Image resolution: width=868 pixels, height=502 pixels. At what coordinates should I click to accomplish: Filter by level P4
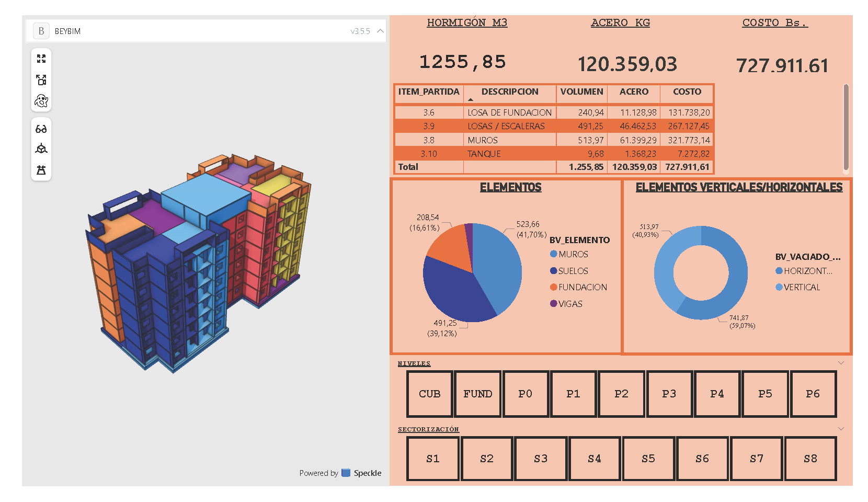click(717, 394)
